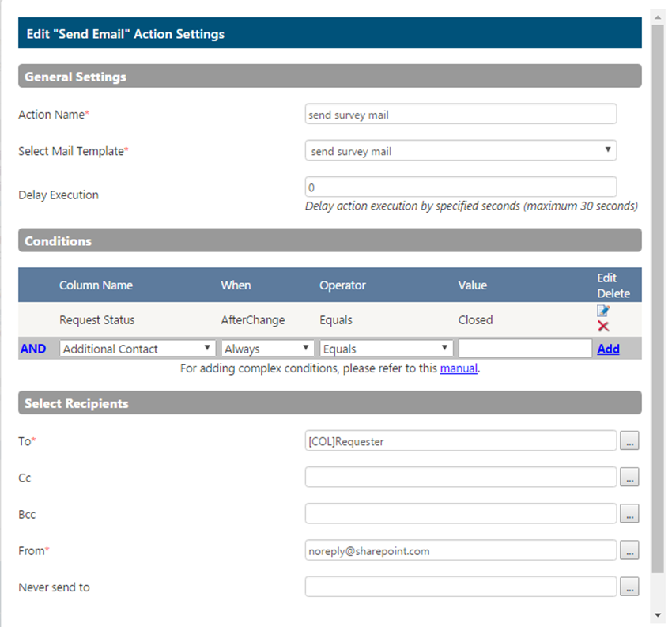Delete the Request Status condition via red X
Image resolution: width=672 pixels, height=627 pixels.
(x=603, y=327)
